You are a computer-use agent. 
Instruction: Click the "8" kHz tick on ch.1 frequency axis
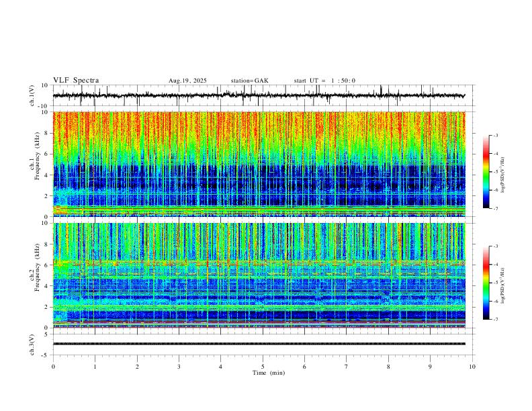[47, 133]
